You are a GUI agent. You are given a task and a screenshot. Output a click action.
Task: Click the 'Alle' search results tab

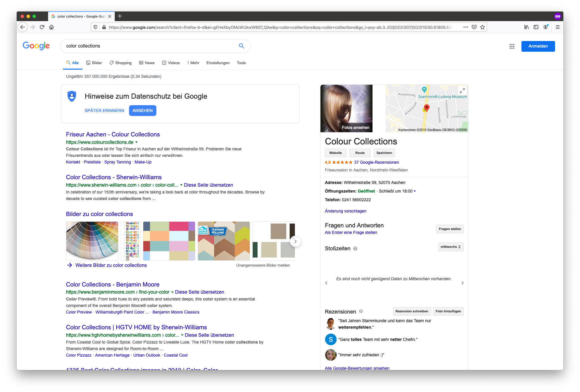tap(75, 63)
